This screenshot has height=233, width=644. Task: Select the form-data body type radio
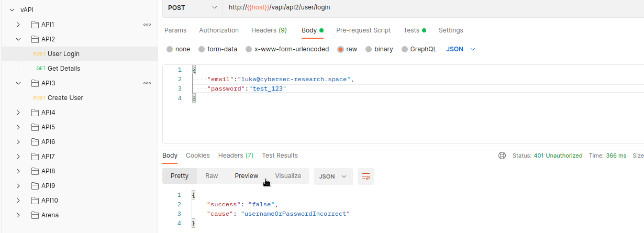point(202,49)
